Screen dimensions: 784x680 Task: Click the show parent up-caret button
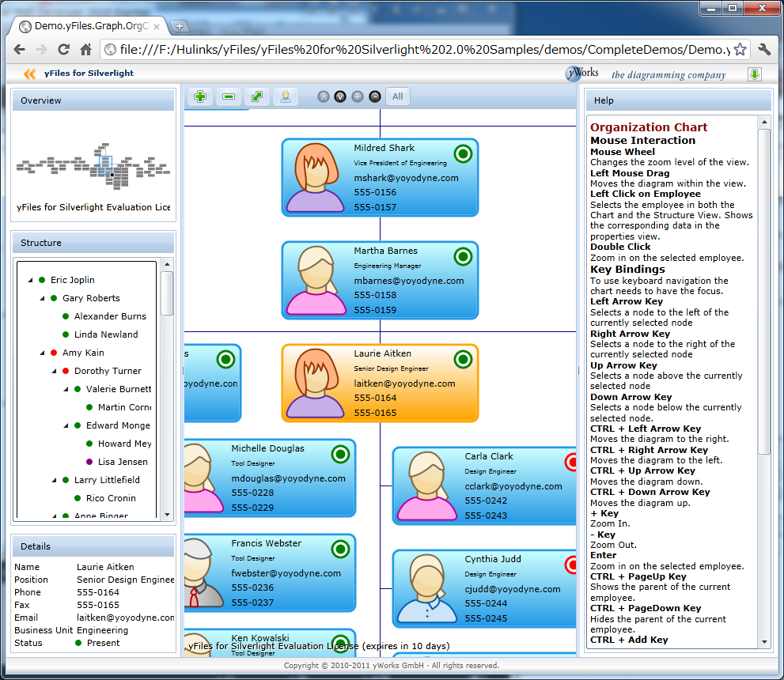tap(324, 97)
